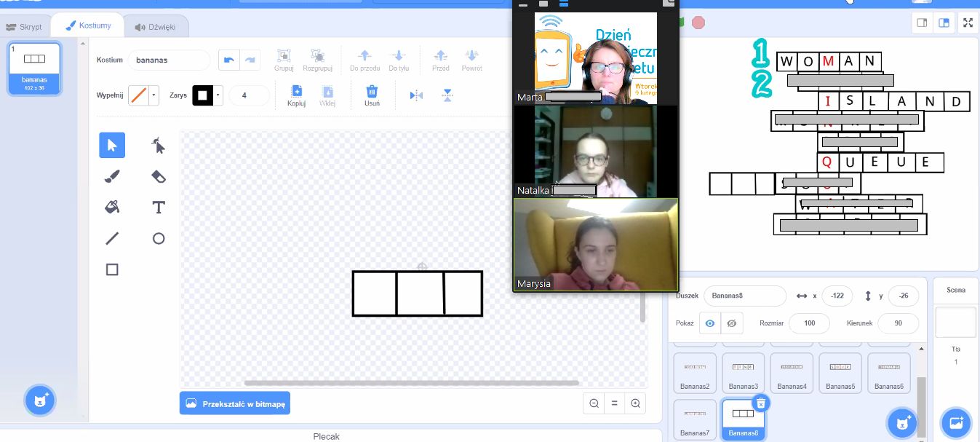The image size is (980, 442).
Task: Activate the Rectangle shape tool
Action: click(112, 269)
